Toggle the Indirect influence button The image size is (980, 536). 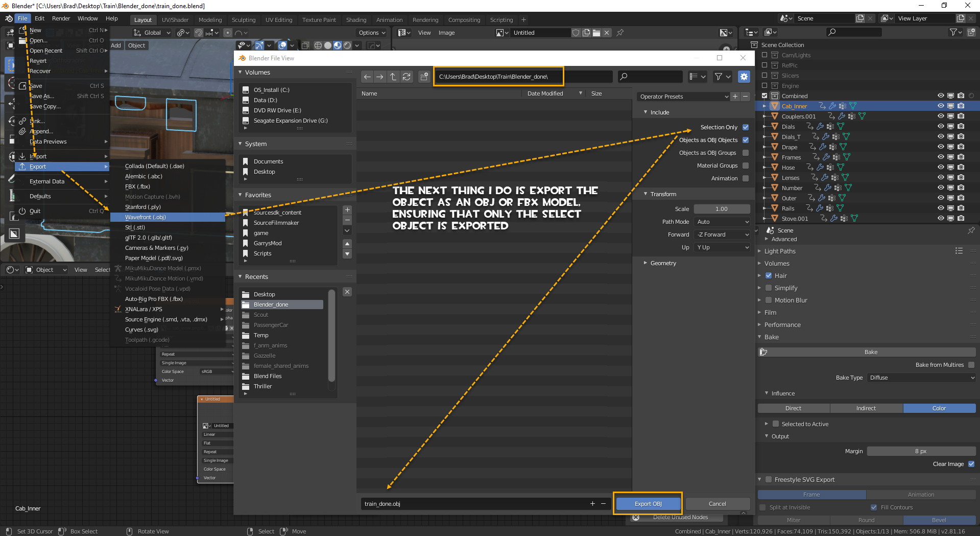tap(866, 408)
